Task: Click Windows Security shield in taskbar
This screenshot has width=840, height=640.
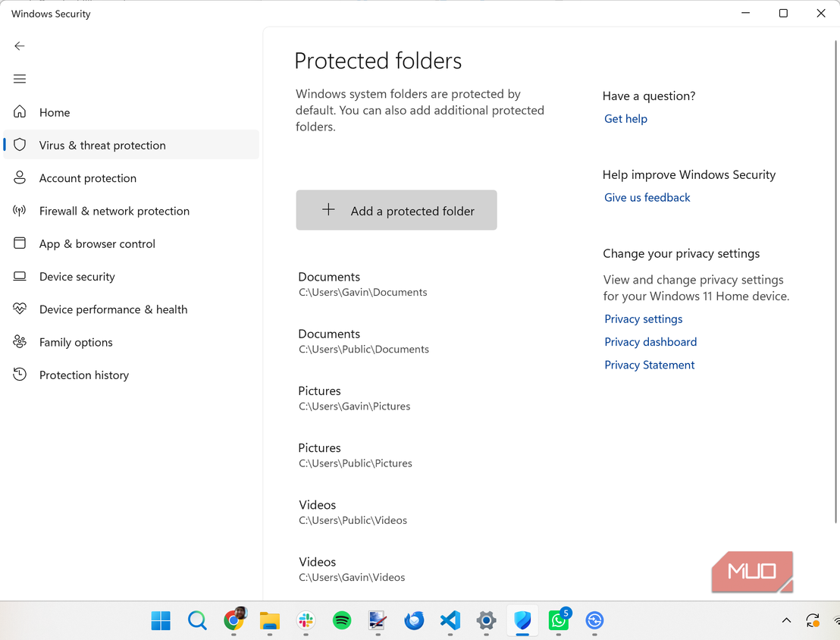Action: click(522, 621)
